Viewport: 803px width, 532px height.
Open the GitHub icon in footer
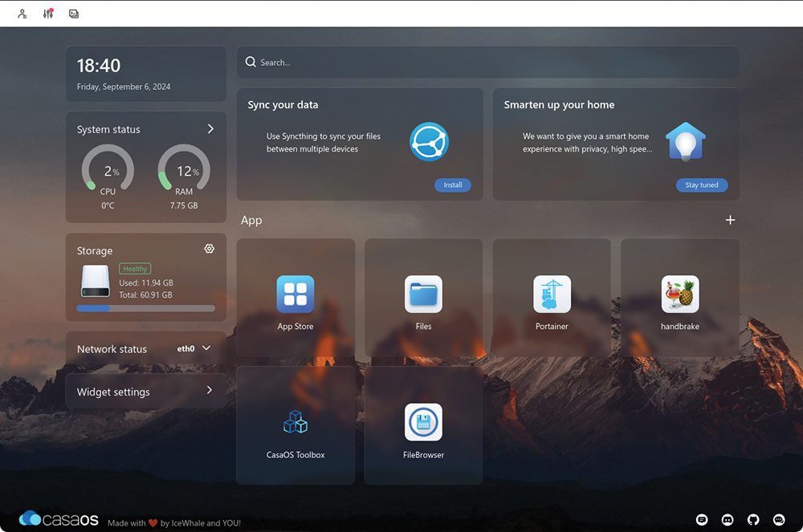753,520
